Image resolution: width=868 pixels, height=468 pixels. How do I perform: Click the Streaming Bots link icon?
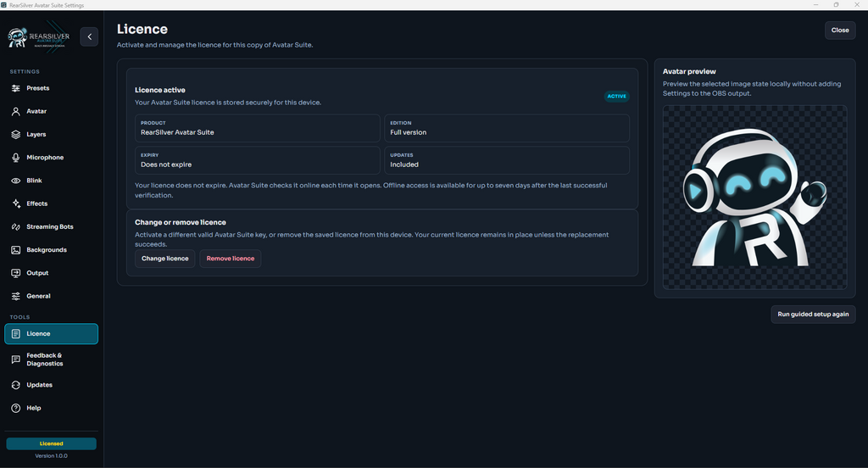(16, 227)
